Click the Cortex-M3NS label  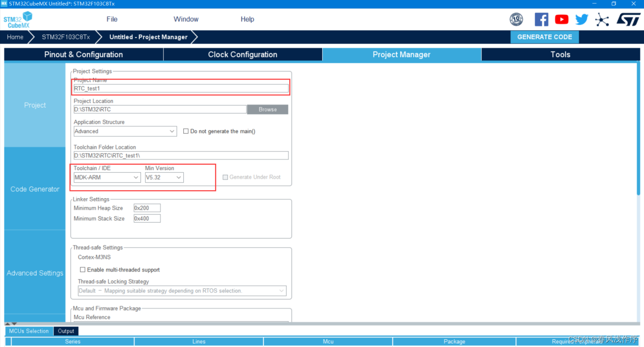click(94, 257)
